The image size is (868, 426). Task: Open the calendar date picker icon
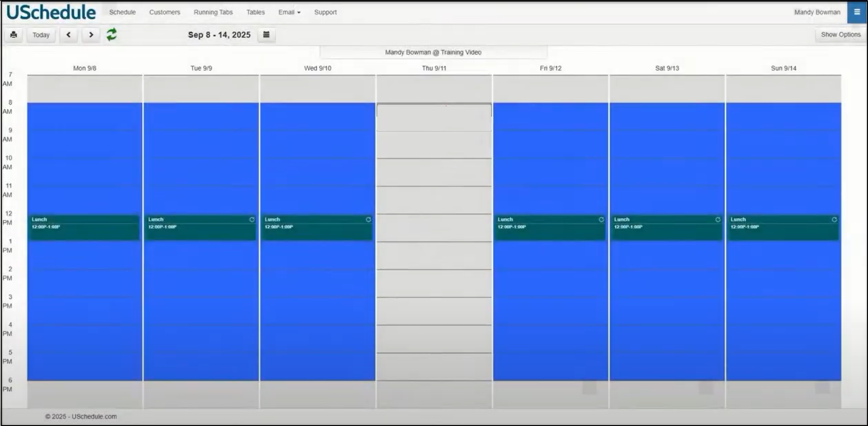[266, 35]
